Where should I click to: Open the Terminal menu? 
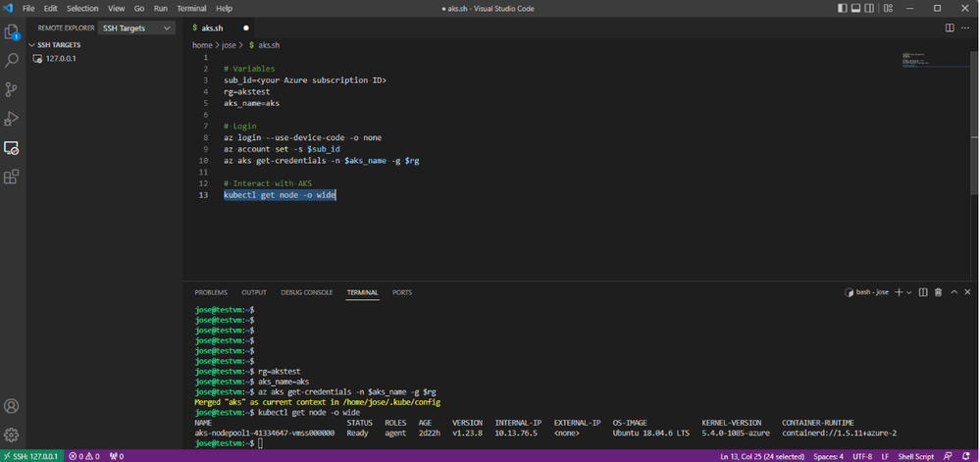[x=192, y=8]
